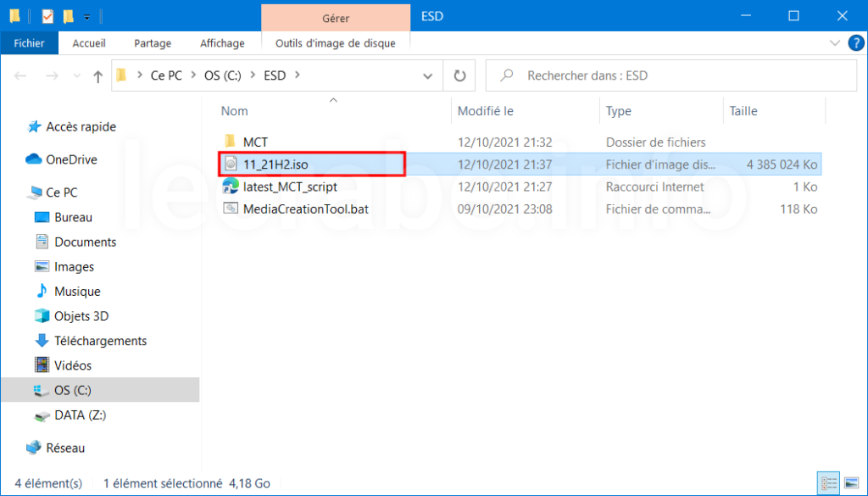Click the Raccourci Internet type cell
868x496 pixels.
click(x=655, y=187)
